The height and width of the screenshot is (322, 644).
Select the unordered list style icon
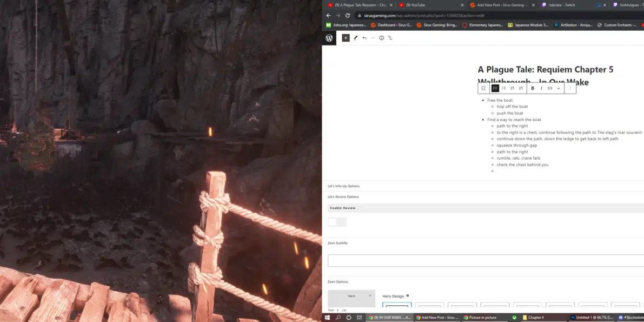tap(495, 88)
